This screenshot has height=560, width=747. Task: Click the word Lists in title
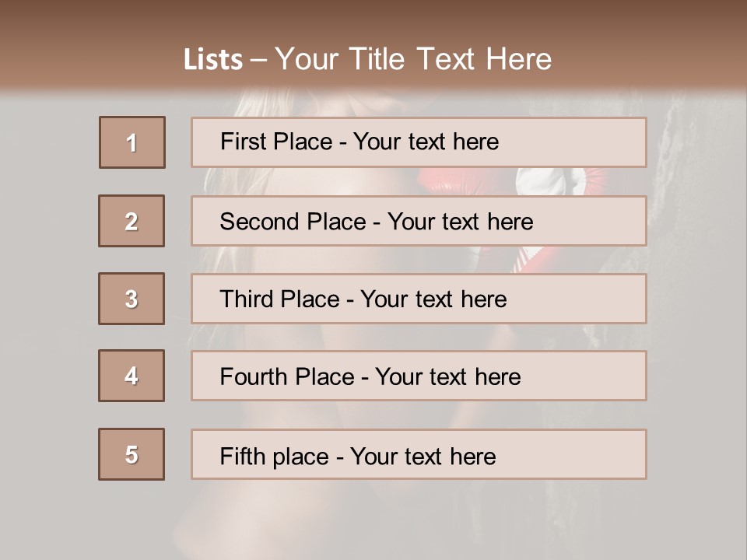click(x=213, y=60)
